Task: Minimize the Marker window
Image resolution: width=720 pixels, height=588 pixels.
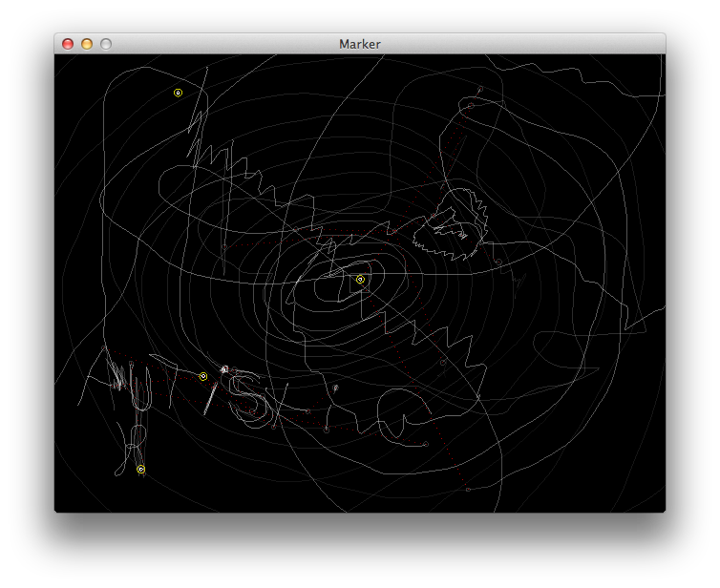Action: pos(87,44)
